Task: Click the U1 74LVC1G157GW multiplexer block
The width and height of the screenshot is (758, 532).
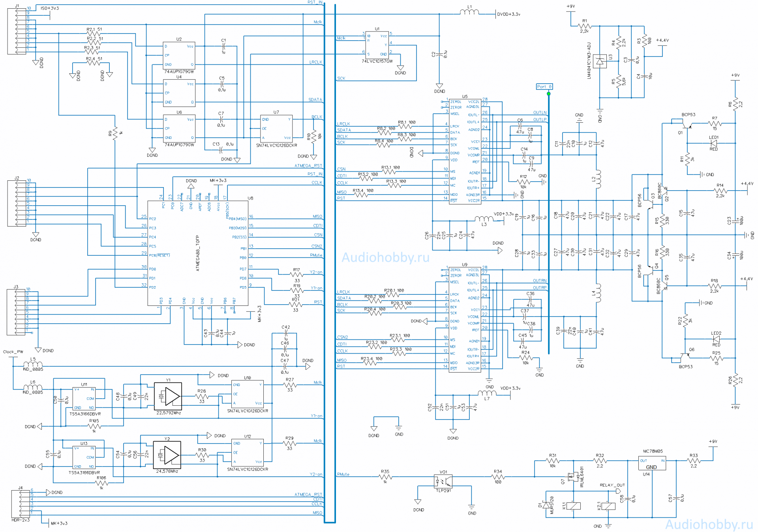Action: pos(377,45)
